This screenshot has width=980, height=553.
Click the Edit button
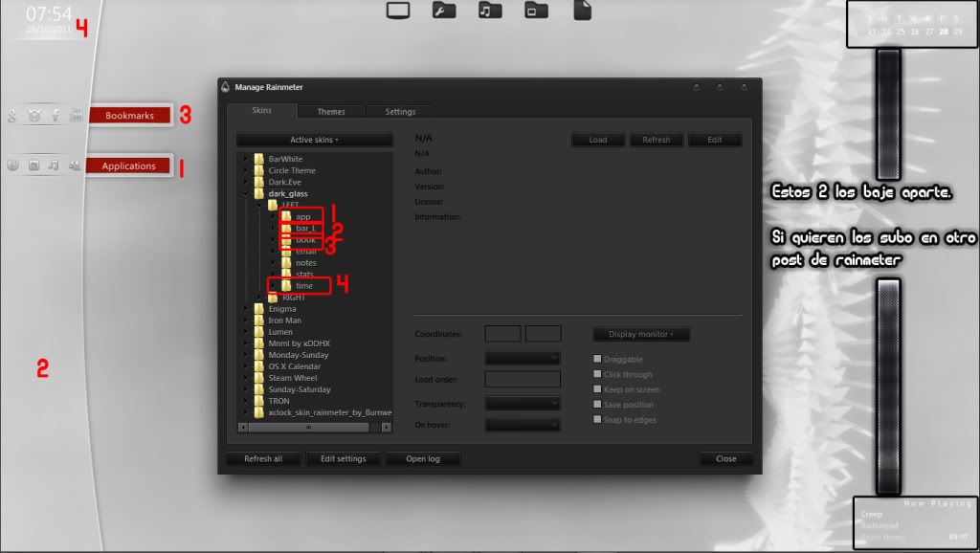click(715, 140)
